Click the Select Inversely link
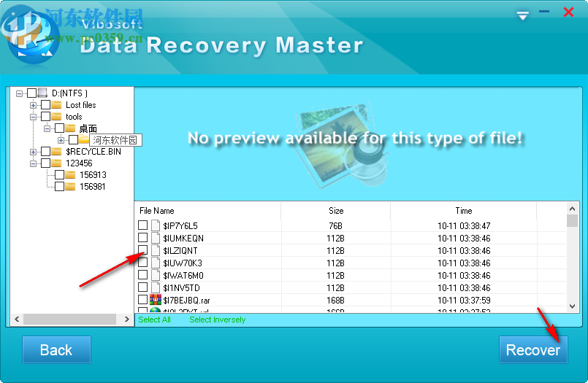Viewport: 588px width, 383px height. click(217, 320)
